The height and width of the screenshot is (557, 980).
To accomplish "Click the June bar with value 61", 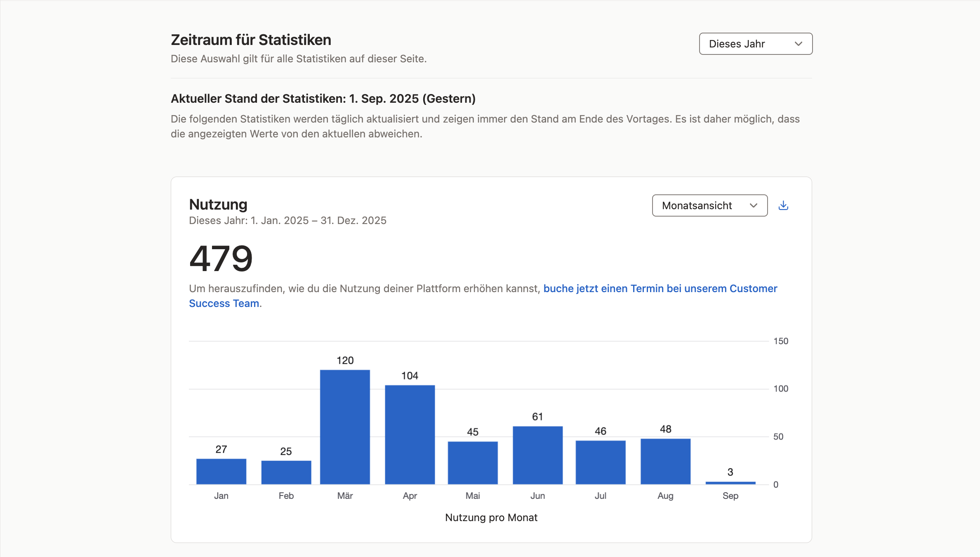I will pos(537,455).
